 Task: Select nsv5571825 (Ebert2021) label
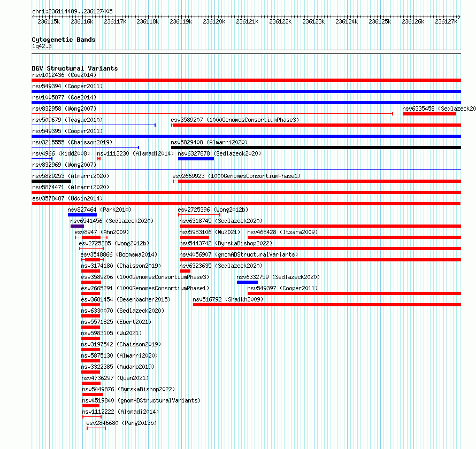pos(116,322)
